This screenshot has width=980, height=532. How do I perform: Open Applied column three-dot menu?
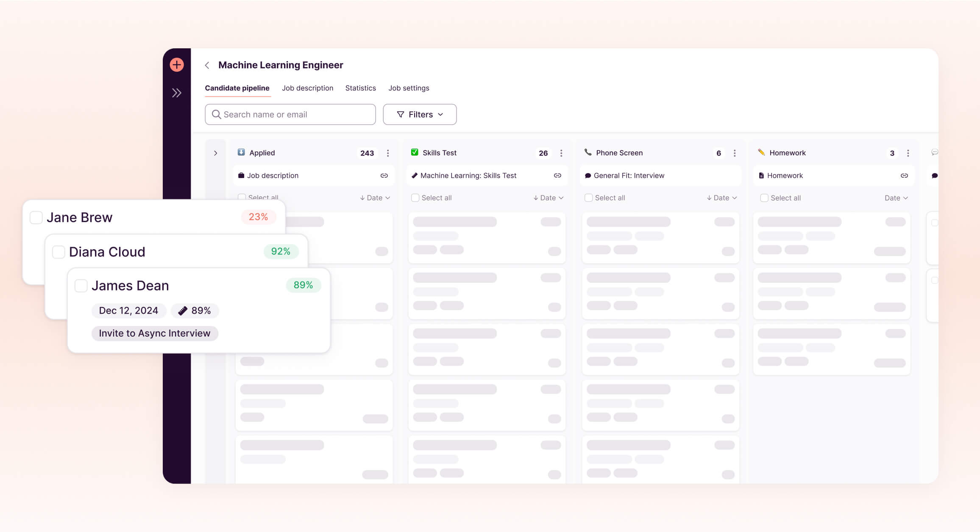coord(388,153)
